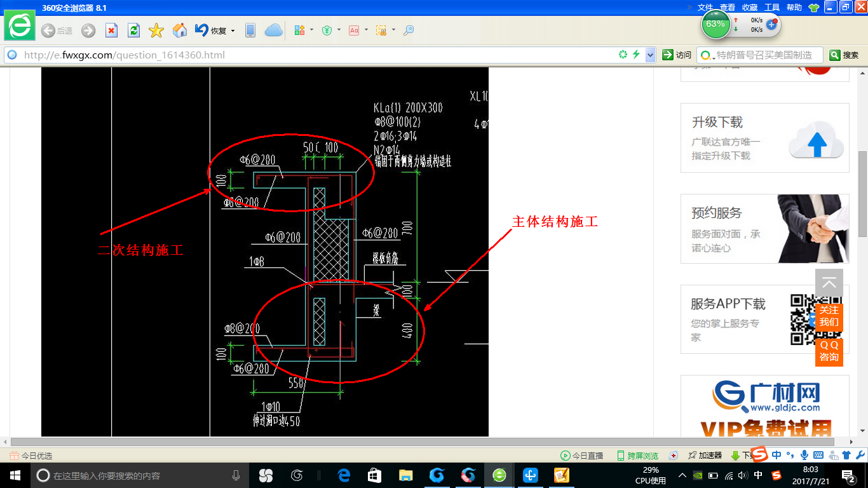
Task: Open the 文件 menu
Action: (x=705, y=8)
